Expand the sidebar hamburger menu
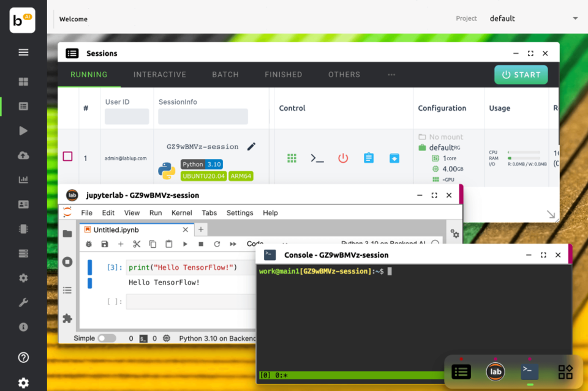The image size is (588, 391). [x=23, y=53]
